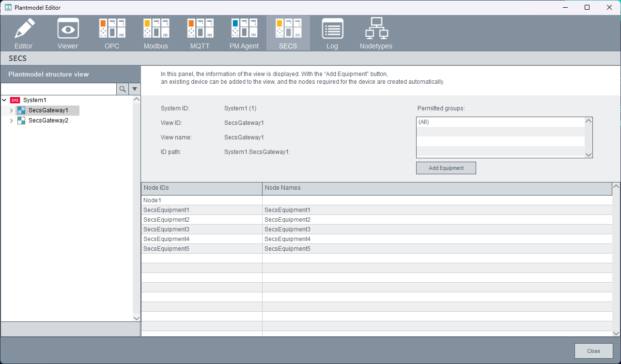Image resolution: width=621 pixels, height=364 pixels.
Task: Click the Node IDs column header
Action: [202, 188]
